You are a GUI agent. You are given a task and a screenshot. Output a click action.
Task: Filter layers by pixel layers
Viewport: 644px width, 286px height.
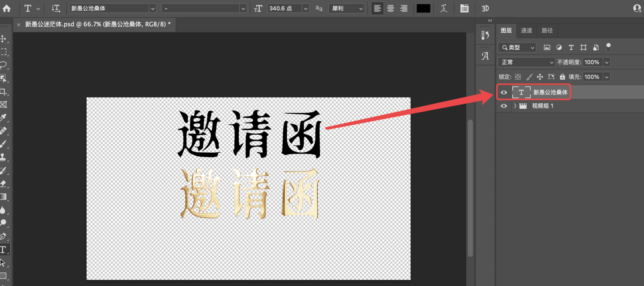point(547,48)
